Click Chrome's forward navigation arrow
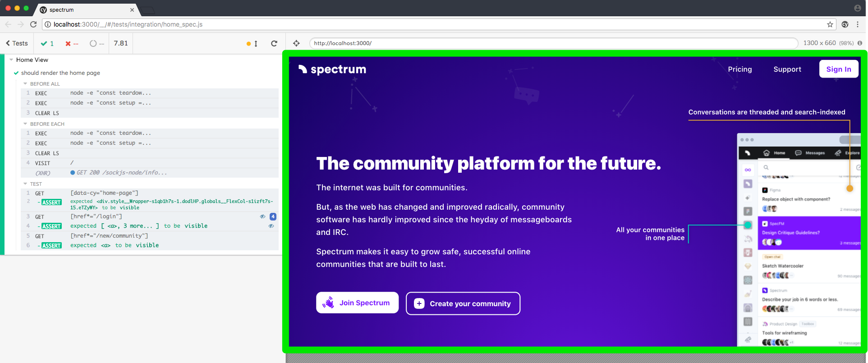Screen dimensions: 868x363 [x=21, y=24]
